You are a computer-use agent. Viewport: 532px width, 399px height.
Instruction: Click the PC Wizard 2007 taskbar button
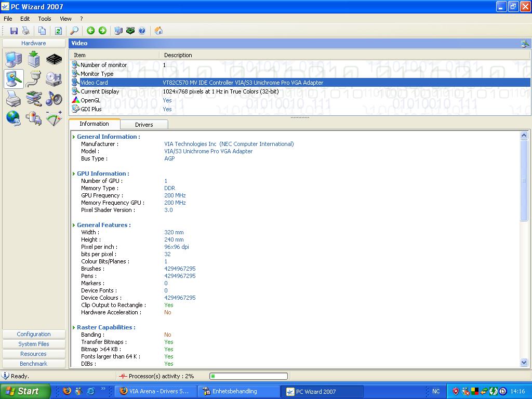(322, 391)
